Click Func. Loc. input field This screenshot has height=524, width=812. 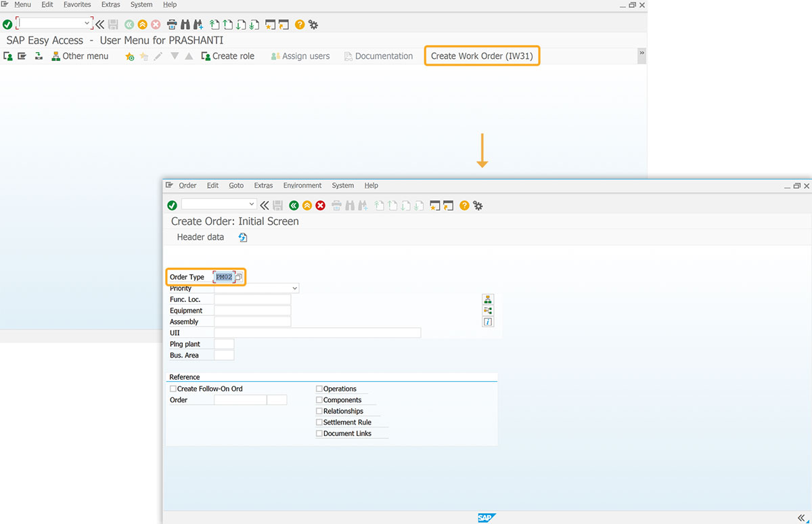pyautogui.click(x=252, y=299)
